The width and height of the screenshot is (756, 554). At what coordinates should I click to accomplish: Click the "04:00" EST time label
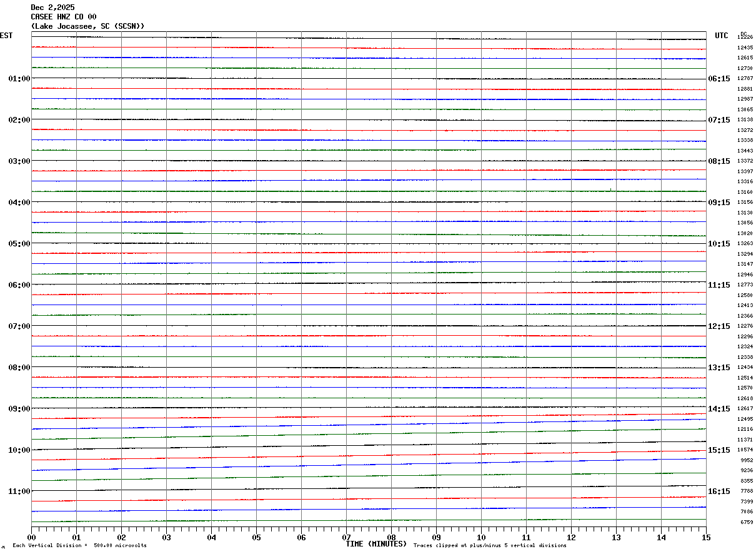click(x=19, y=203)
